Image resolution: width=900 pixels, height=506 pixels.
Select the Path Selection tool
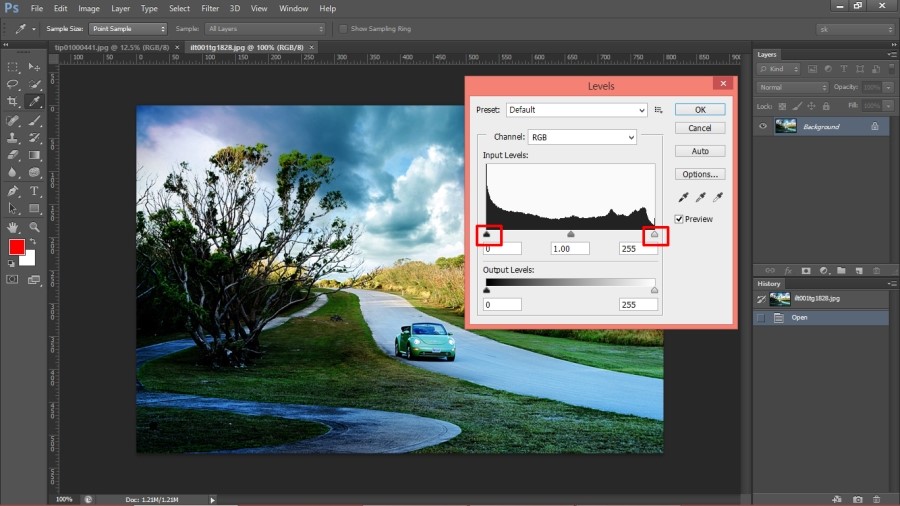pyautogui.click(x=12, y=208)
